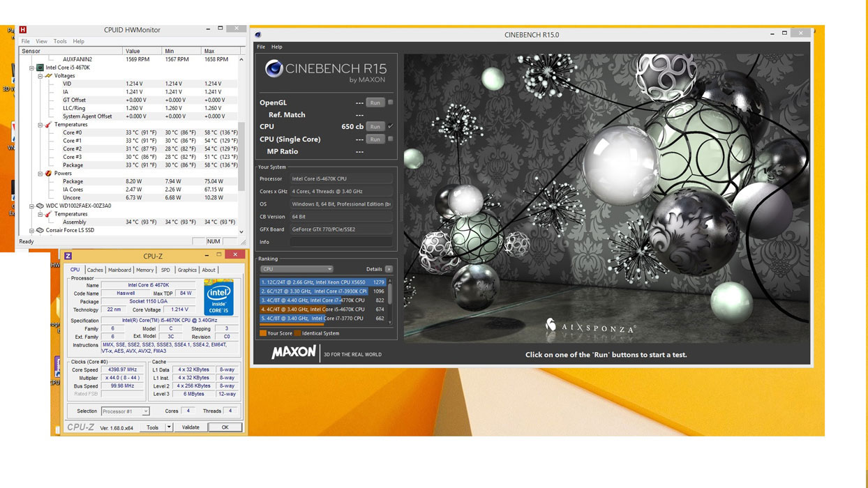Click the WDC WD1002FAEX hard drive icon
The height and width of the screenshot is (488, 868).
click(x=40, y=206)
